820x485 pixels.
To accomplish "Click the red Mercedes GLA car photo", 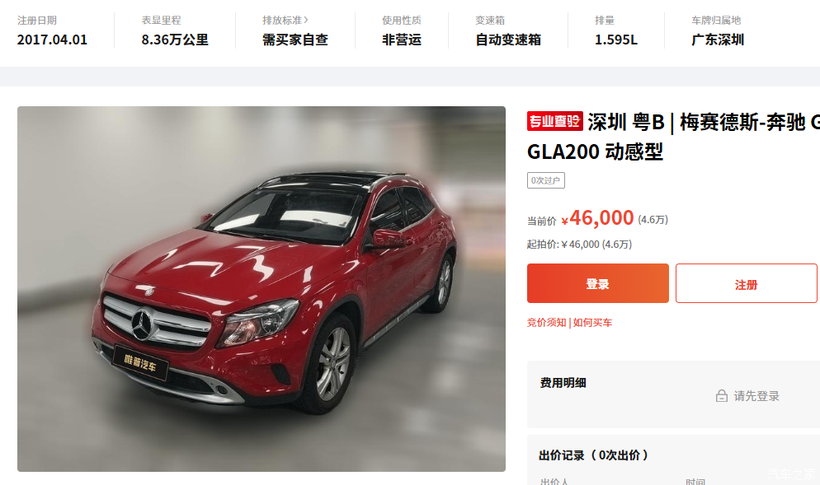I will (261, 289).
